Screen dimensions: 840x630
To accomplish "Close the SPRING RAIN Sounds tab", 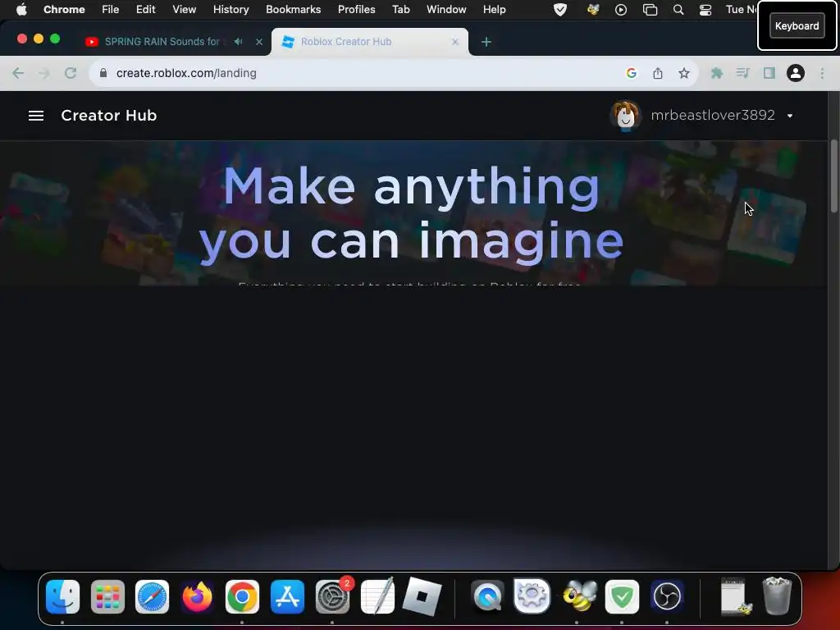I will point(259,42).
